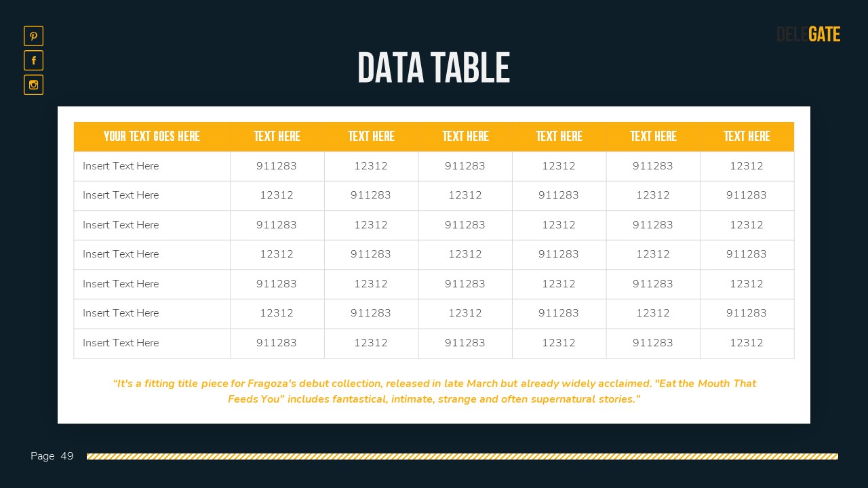The width and height of the screenshot is (868, 488).
Task: Click the first row's first 911283 value
Action: click(x=277, y=166)
